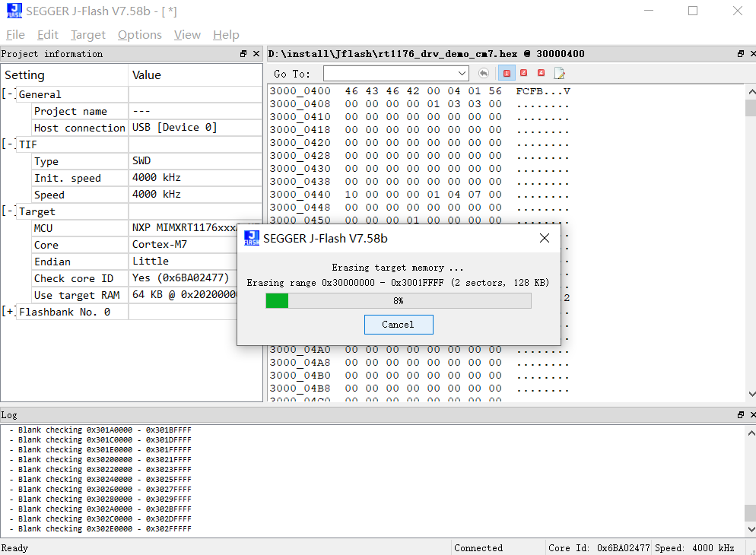Click the edit data notepad icon

click(560, 74)
